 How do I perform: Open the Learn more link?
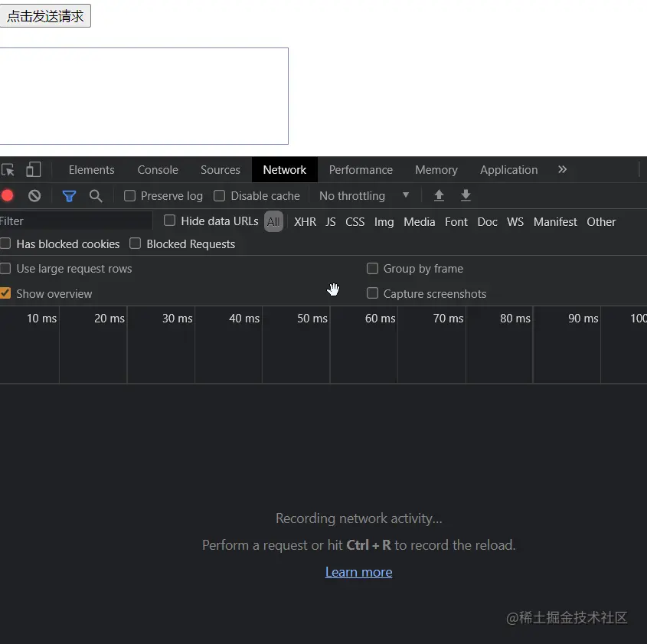pos(358,572)
